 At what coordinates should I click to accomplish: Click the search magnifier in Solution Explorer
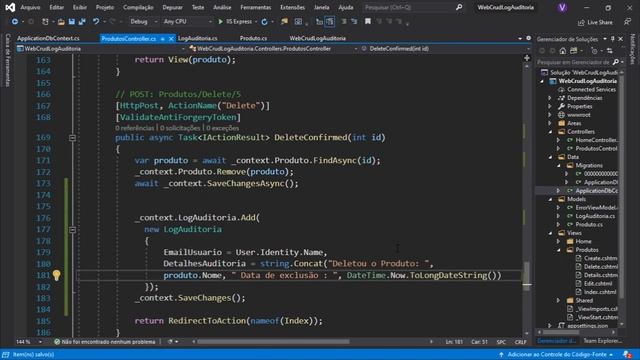click(616, 62)
